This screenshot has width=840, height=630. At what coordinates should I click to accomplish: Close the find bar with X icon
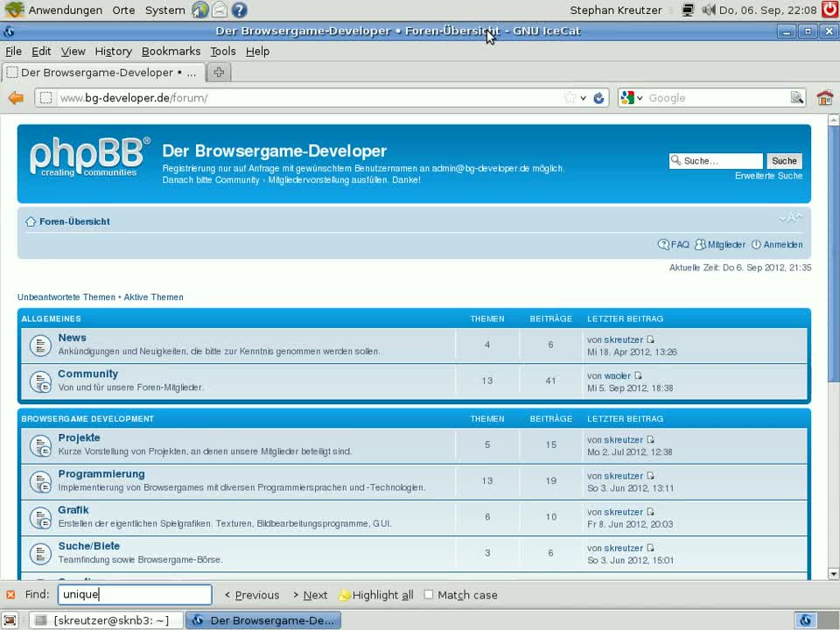10,595
